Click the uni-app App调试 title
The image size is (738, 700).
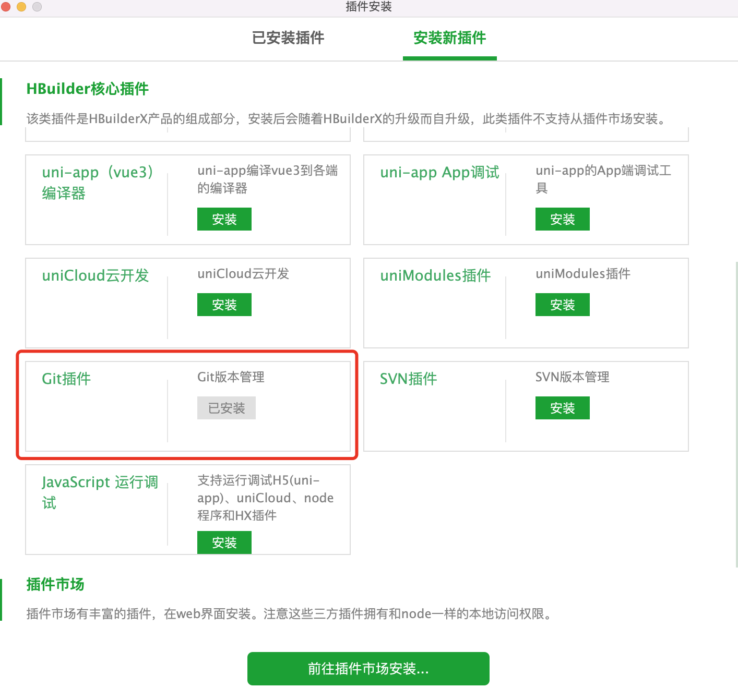point(440,172)
